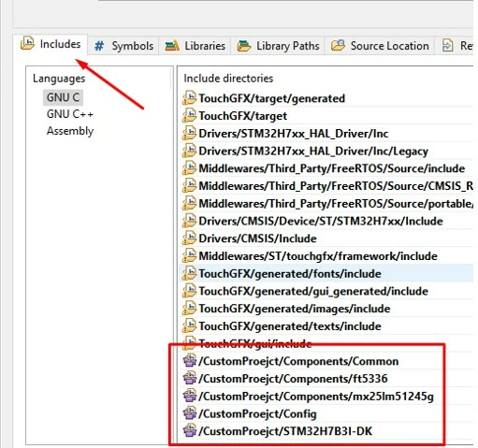478x448 pixels.
Task: Click the Library Paths folder icon
Action: (244, 46)
